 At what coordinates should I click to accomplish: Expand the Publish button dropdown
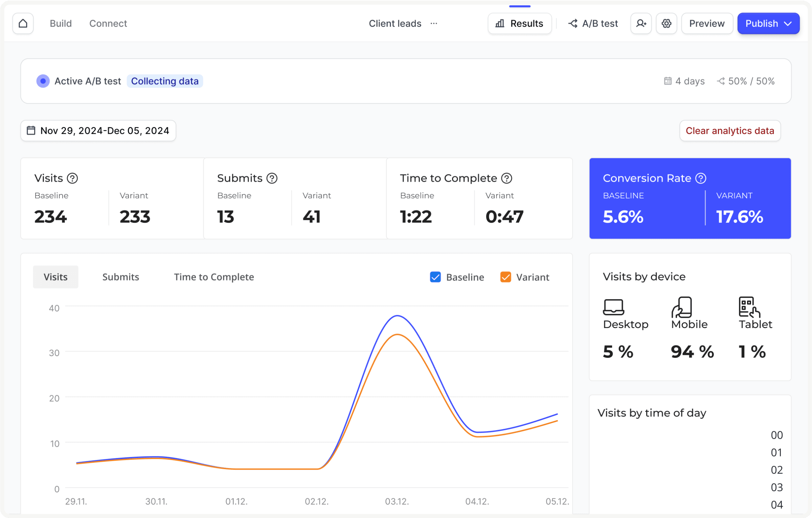pos(788,23)
